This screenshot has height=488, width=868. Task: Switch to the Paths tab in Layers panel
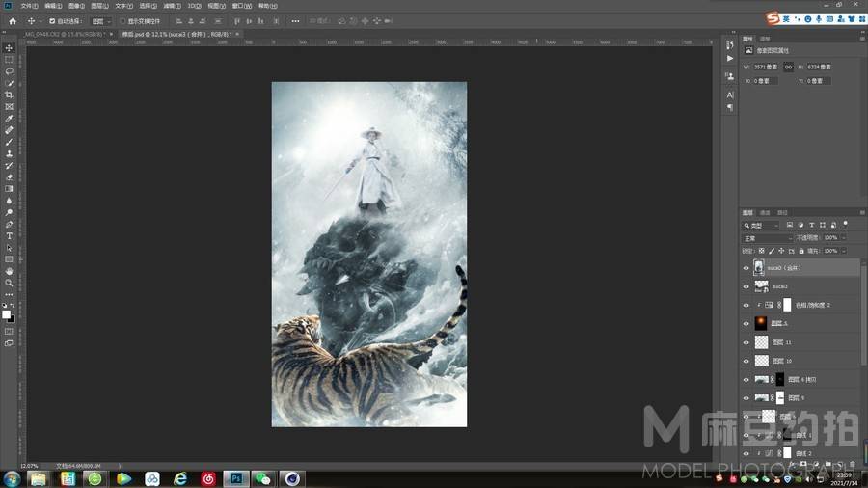point(782,212)
